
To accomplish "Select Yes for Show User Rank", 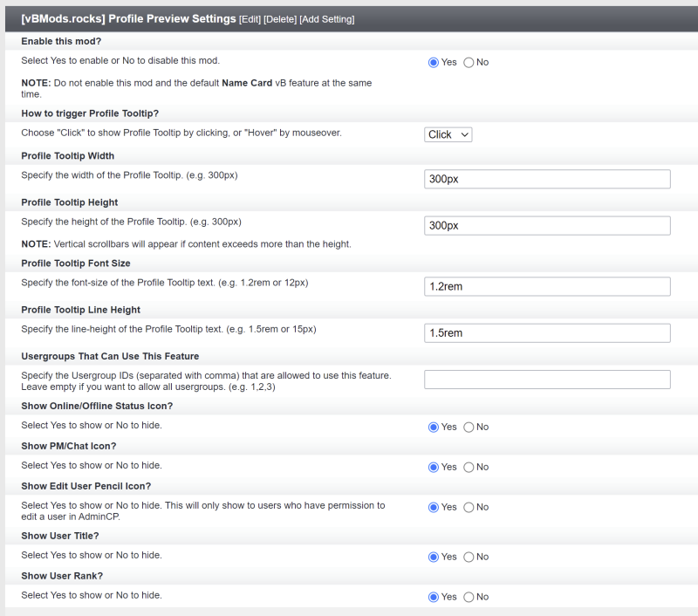I will tap(433, 598).
